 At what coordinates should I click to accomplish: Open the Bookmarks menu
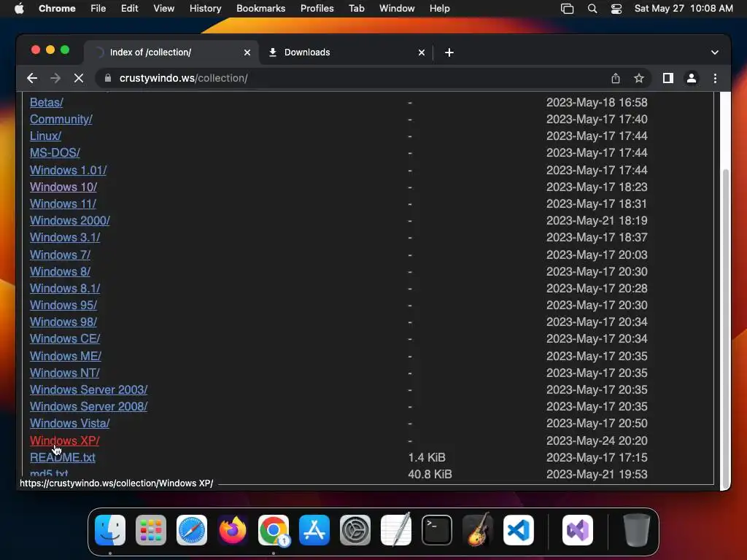tap(260, 9)
